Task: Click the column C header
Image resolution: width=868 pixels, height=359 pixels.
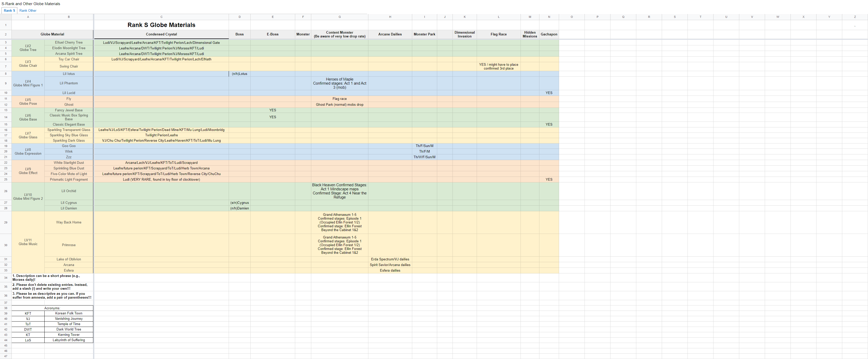Action: pyautogui.click(x=161, y=17)
